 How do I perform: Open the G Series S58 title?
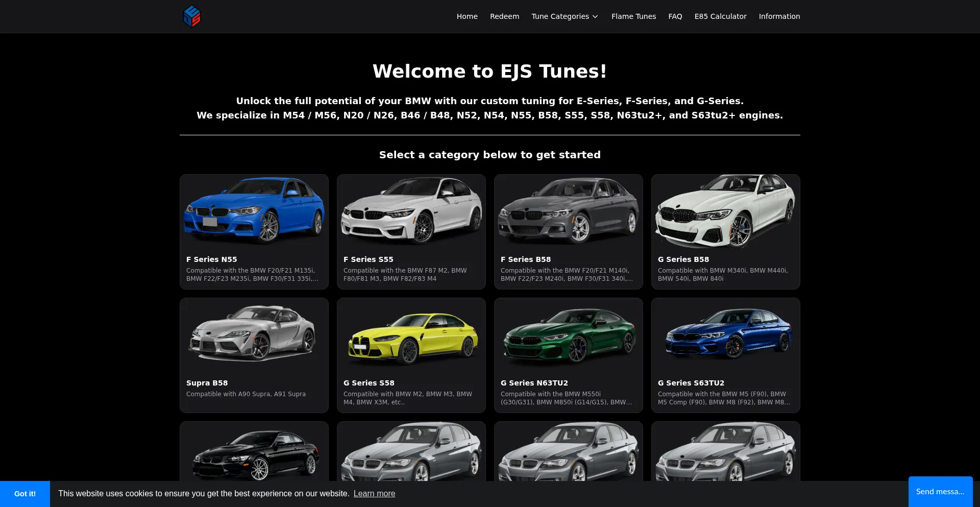369,383
